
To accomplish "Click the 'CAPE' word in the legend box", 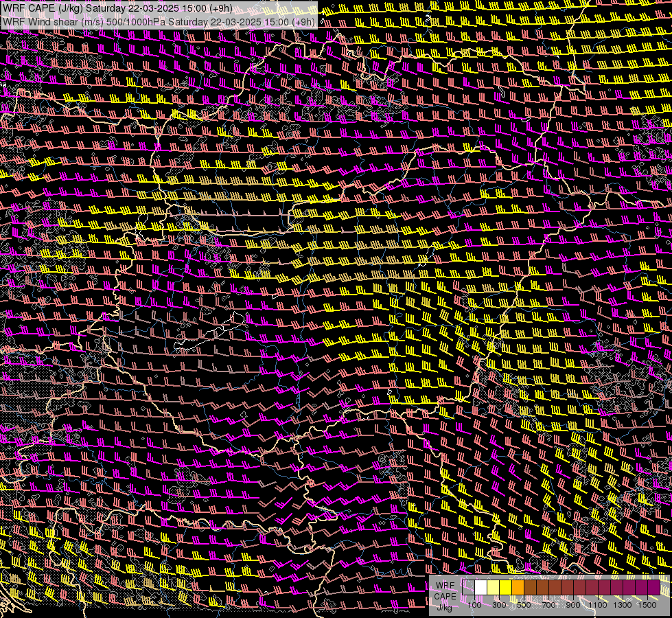I will coord(445,597).
